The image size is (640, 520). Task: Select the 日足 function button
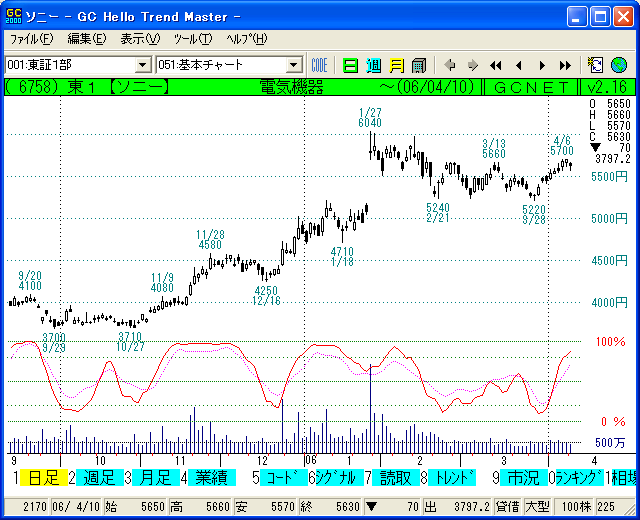(x=44, y=478)
